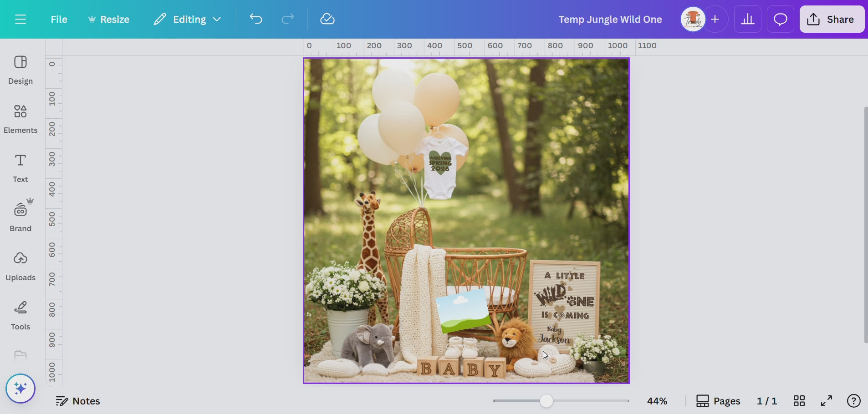Add collaborator with plus icon
Screen dimensions: 868x414
715,19
